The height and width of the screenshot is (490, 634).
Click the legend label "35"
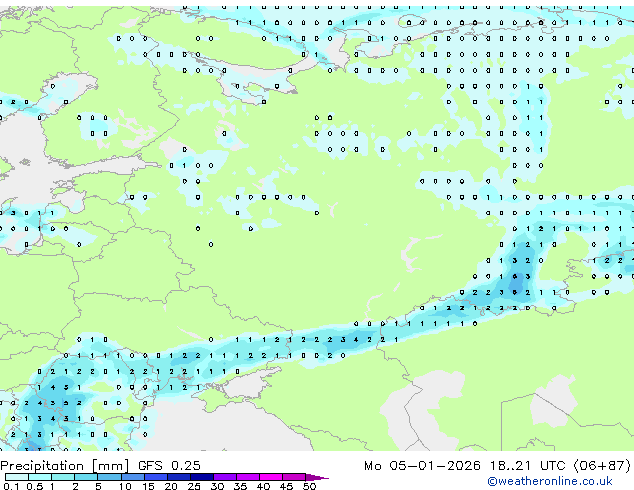[240, 486]
